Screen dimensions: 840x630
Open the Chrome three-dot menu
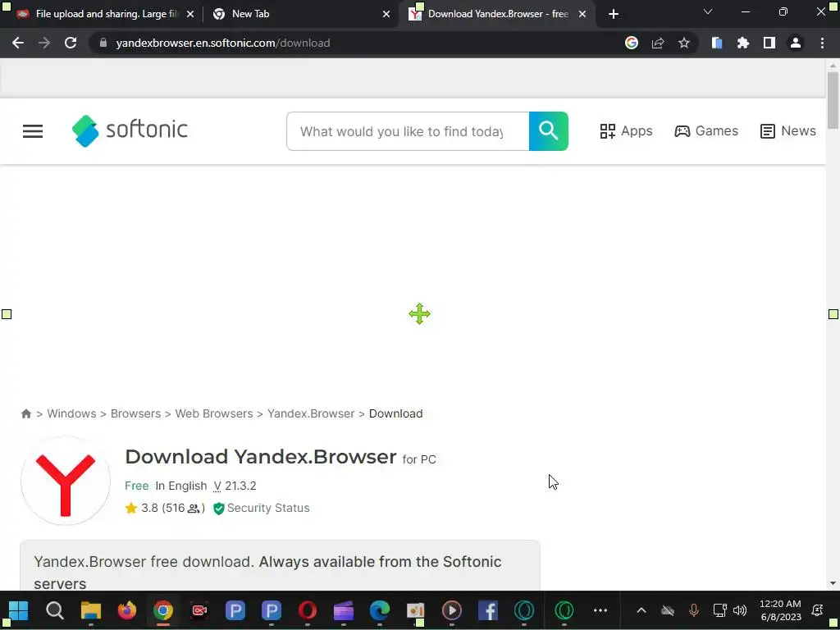(x=822, y=43)
